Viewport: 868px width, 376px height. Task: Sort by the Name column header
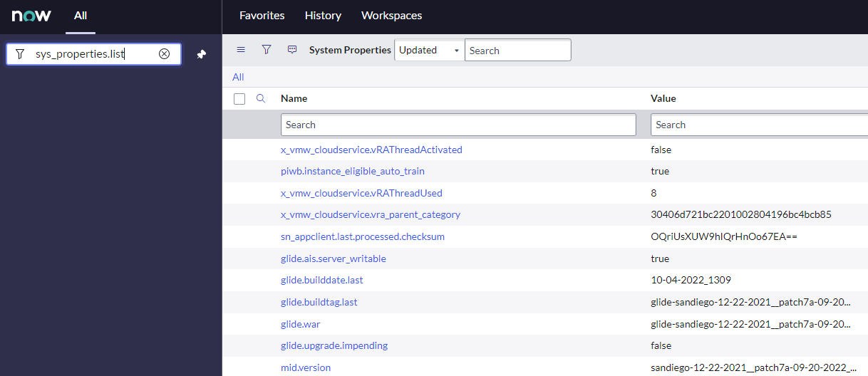tap(294, 99)
